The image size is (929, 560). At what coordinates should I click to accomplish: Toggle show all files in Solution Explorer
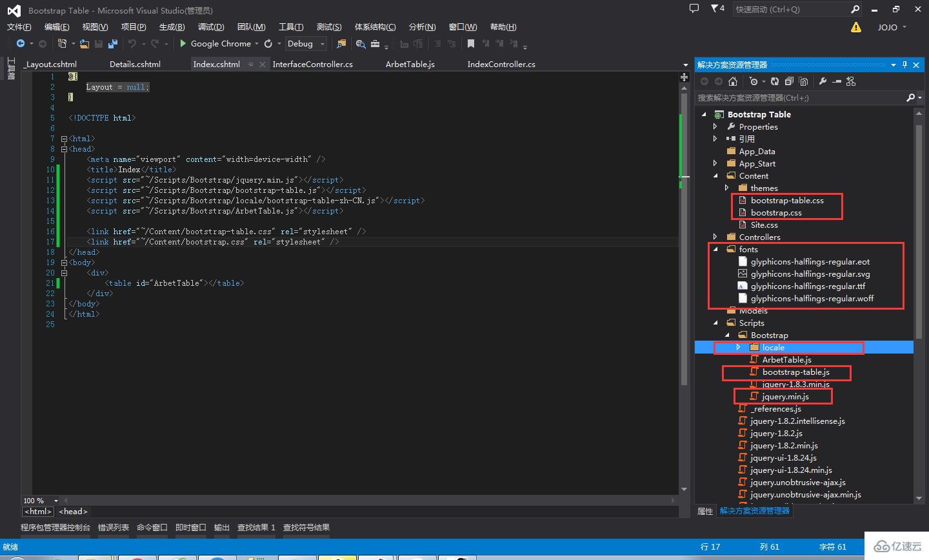point(803,81)
